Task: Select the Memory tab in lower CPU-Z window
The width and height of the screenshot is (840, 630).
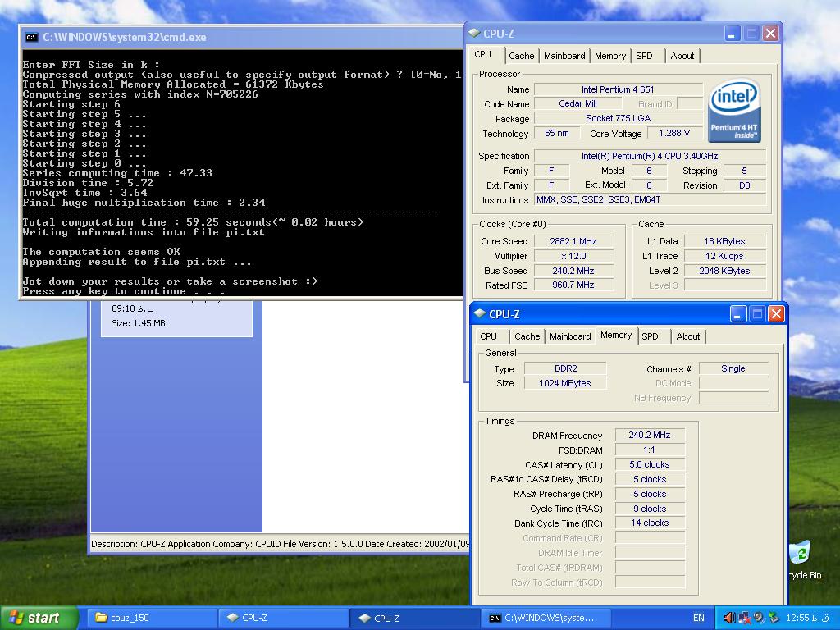Action: pyautogui.click(x=616, y=336)
